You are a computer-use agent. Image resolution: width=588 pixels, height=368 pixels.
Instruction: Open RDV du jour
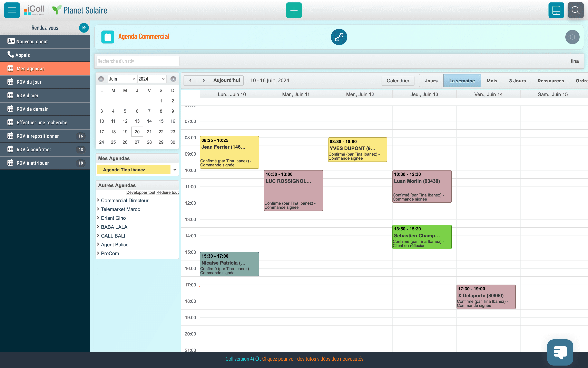(45, 82)
